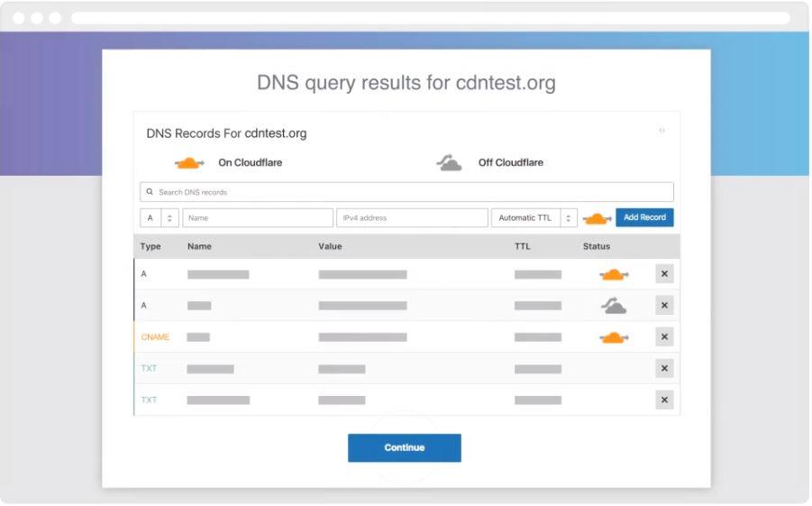
Task: Open the record type A dropdown
Action: click(x=160, y=217)
